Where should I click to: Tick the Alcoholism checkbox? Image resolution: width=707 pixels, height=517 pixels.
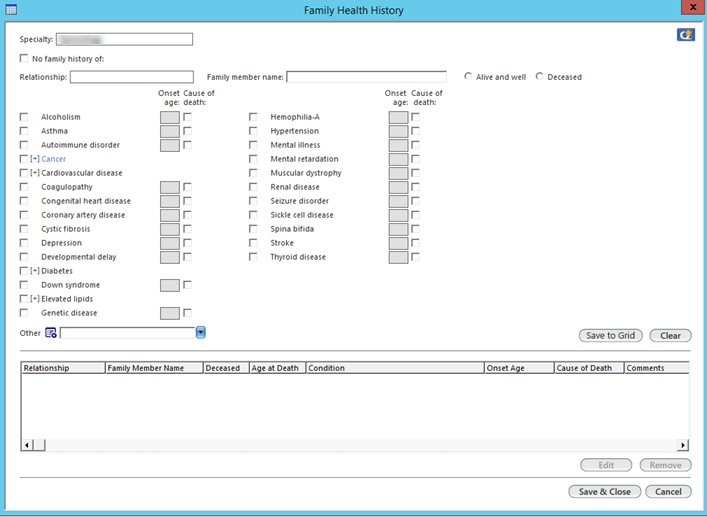(24, 117)
